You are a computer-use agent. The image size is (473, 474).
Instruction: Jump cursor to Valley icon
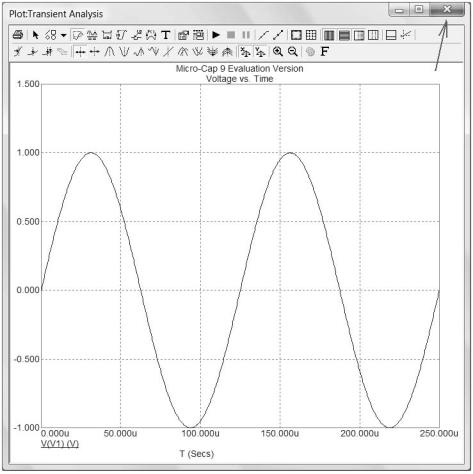(124, 51)
